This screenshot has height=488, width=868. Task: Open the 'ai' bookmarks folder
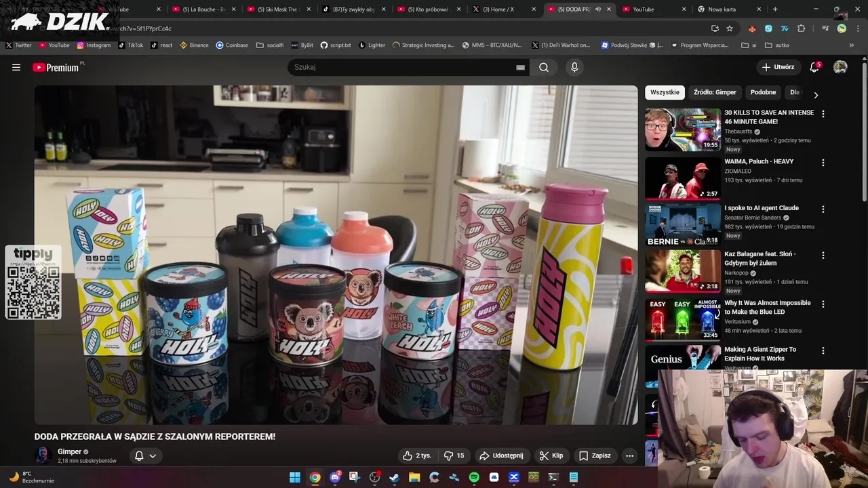(749, 45)
